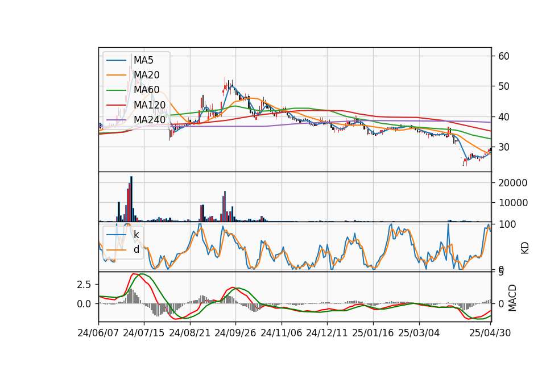Click the 24/06/07 date label
The height and width of the screenshot is (392, 546).
click(x=98, y=333)
